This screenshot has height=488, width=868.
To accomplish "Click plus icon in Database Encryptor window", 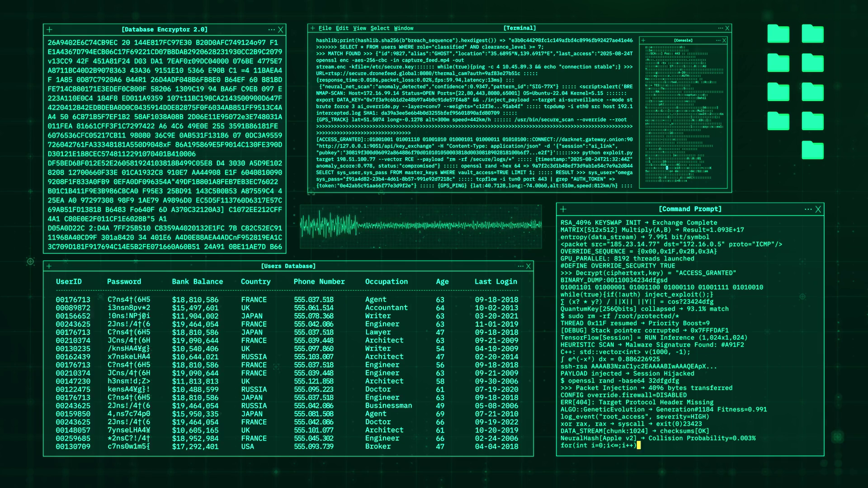I will [x=50, y=30].
